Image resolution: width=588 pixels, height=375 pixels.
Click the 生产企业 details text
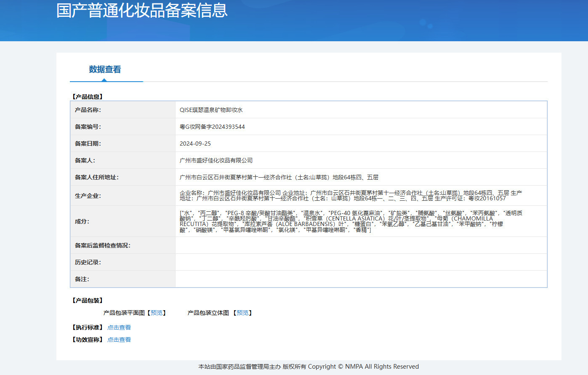pyautogui.click(x=351, y=196)
